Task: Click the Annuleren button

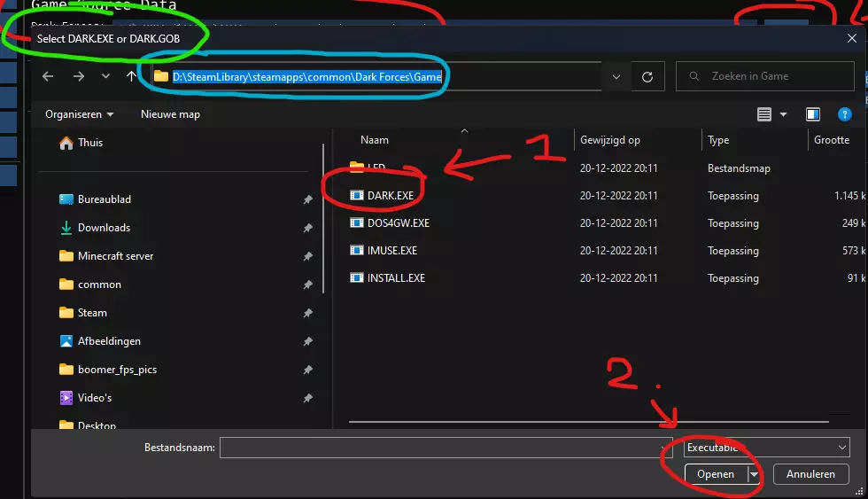Action: point(810,474)
